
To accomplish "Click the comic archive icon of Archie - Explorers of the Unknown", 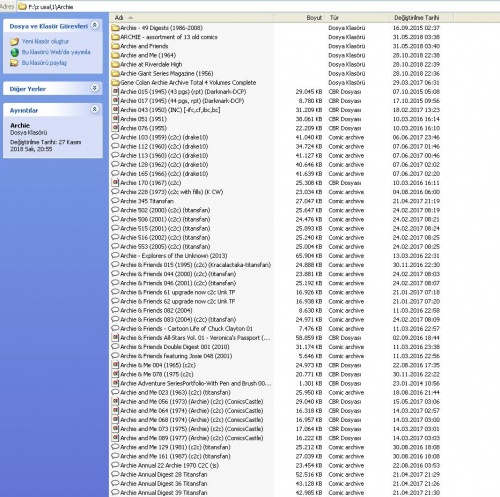I will click(115, 256).
